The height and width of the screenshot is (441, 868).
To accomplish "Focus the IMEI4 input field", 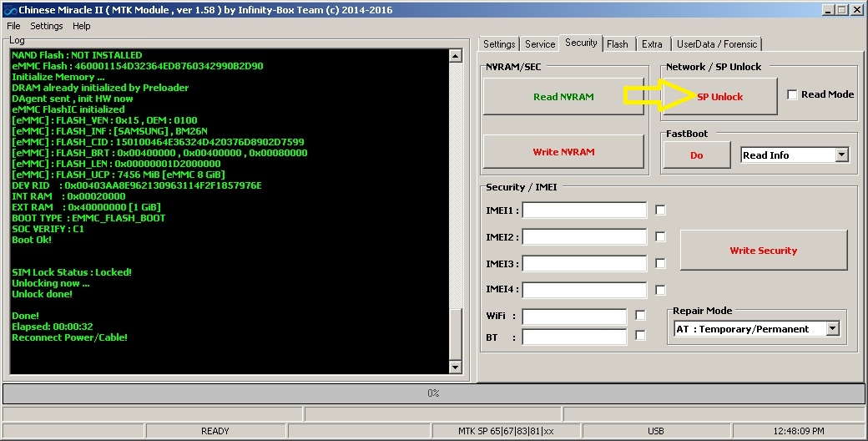I will click(x=584, y=290).
